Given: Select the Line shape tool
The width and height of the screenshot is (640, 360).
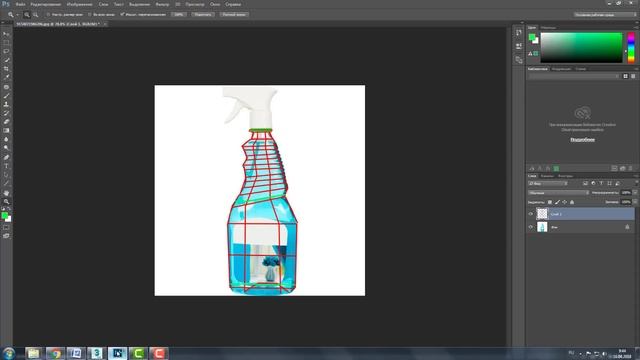Looking at the screenshot, I should [6, 183].
